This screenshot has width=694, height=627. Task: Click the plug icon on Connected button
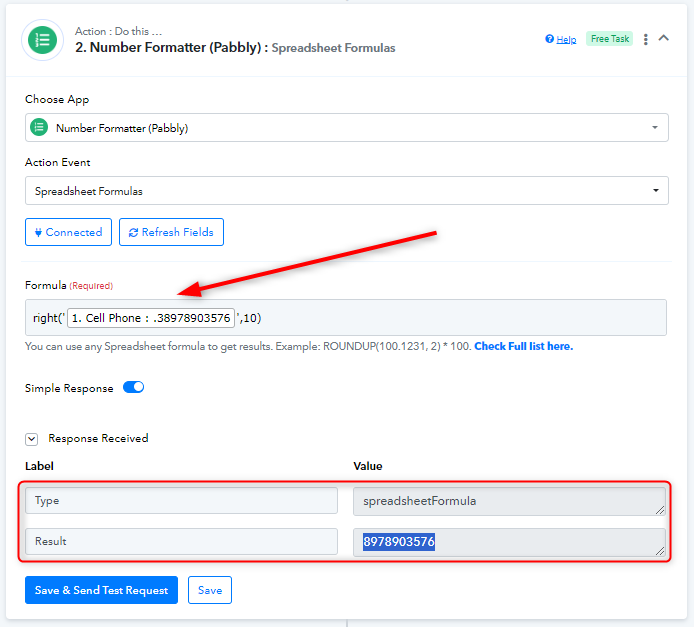point(39,232)
